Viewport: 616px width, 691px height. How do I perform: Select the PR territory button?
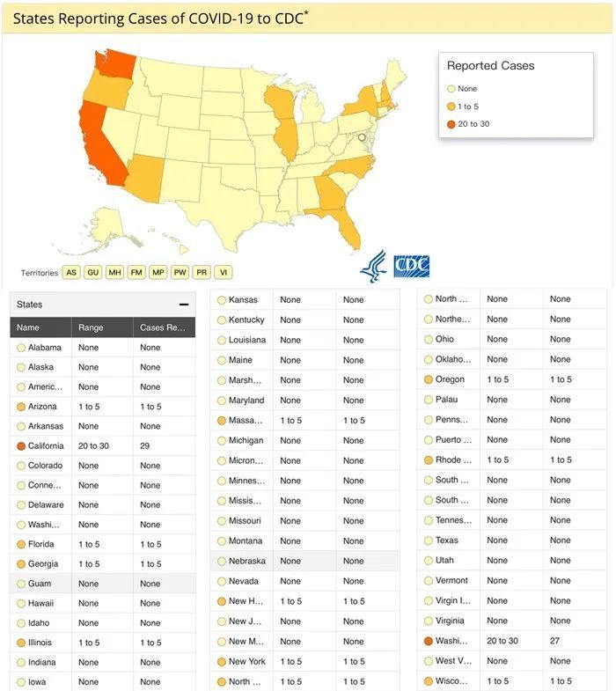pyautogui.click(x=202, y=273)
